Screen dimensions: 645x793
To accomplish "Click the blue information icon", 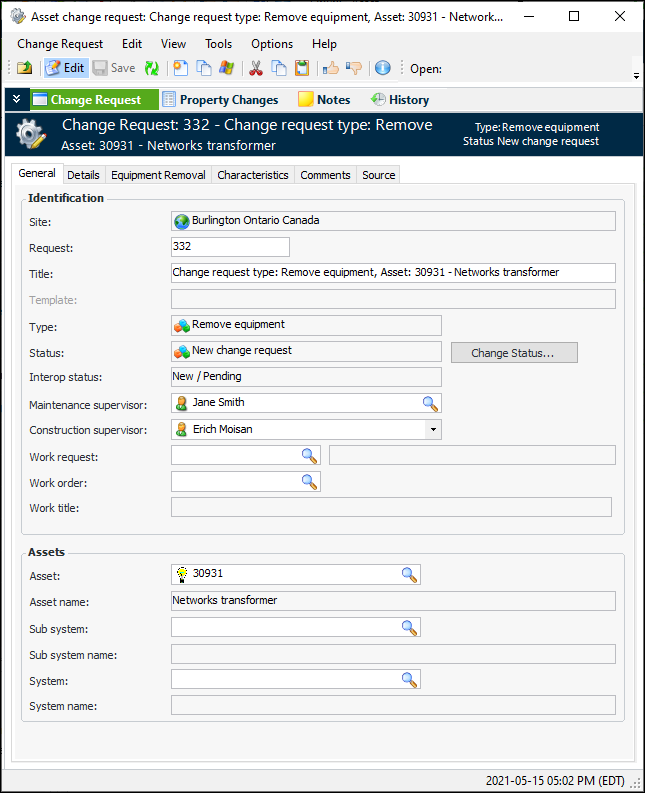I will (x=382, y=68).
